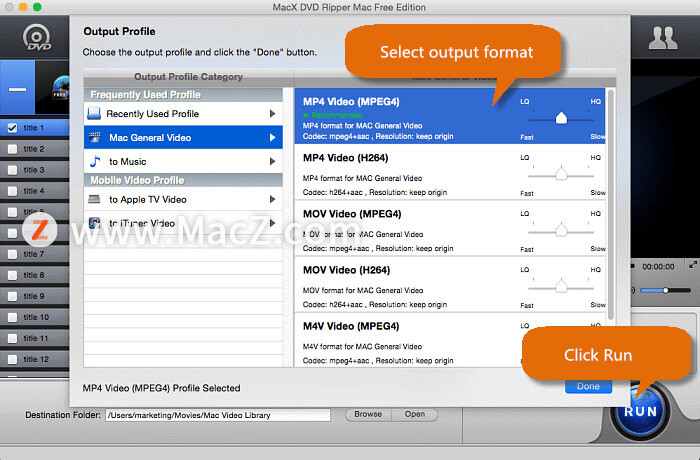The height and width of the screenshot is (460, 700).
Task: Choose MOV Video (H264) profile
Action: (x=450, y=284)
